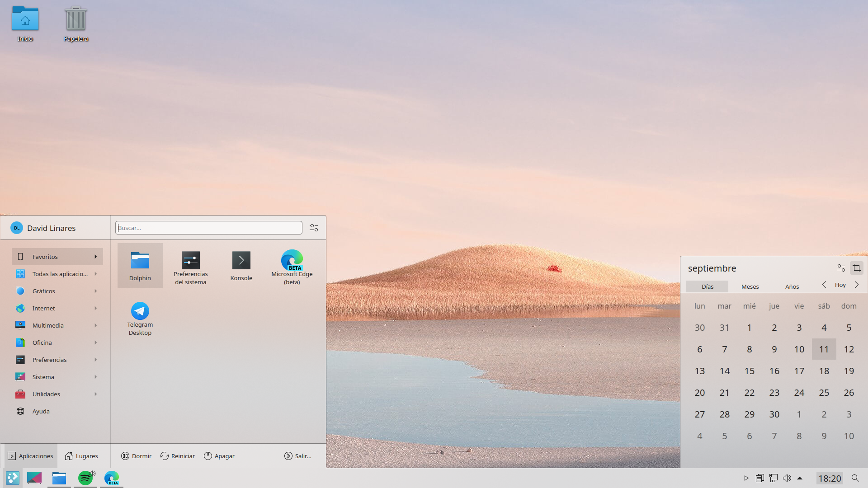Select day 22 in the calendar
The image size is (868, 488).
(750, 393)
